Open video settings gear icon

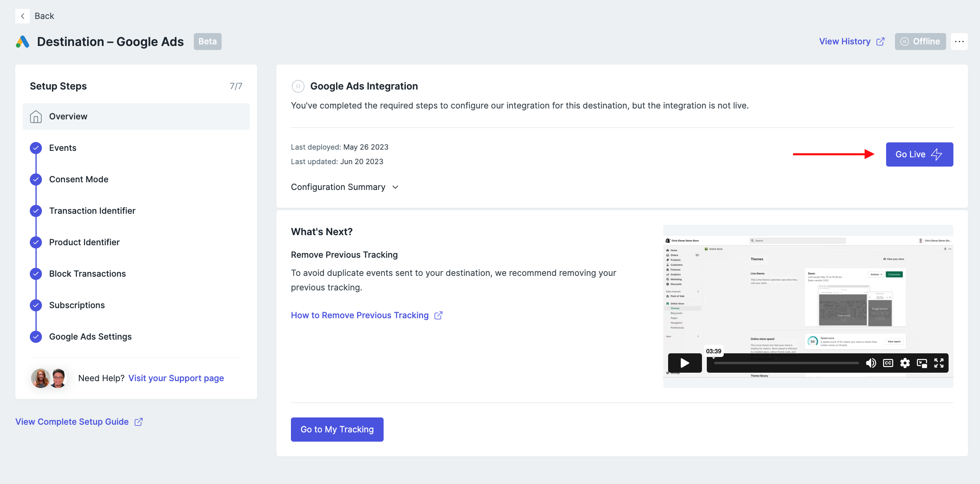(905, 363)
